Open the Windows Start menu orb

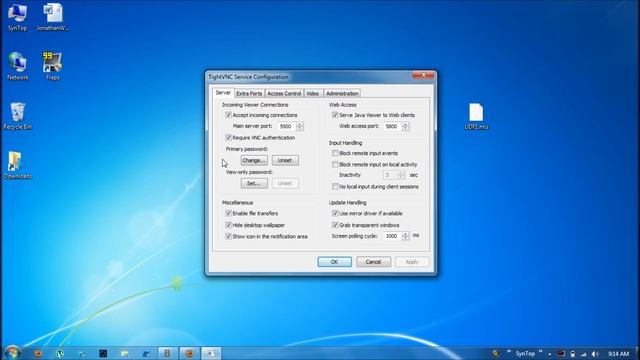click(12, 352)
